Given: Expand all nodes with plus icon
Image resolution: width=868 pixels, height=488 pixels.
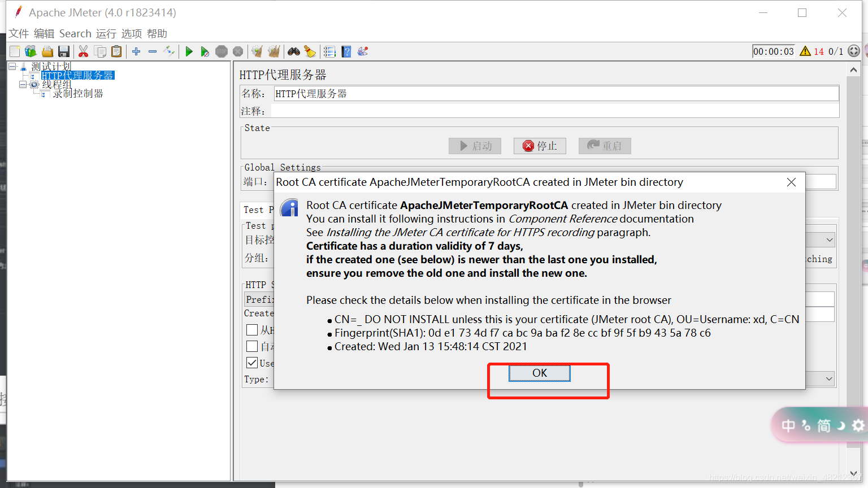Looking at the screenshot, I should 136,51.
